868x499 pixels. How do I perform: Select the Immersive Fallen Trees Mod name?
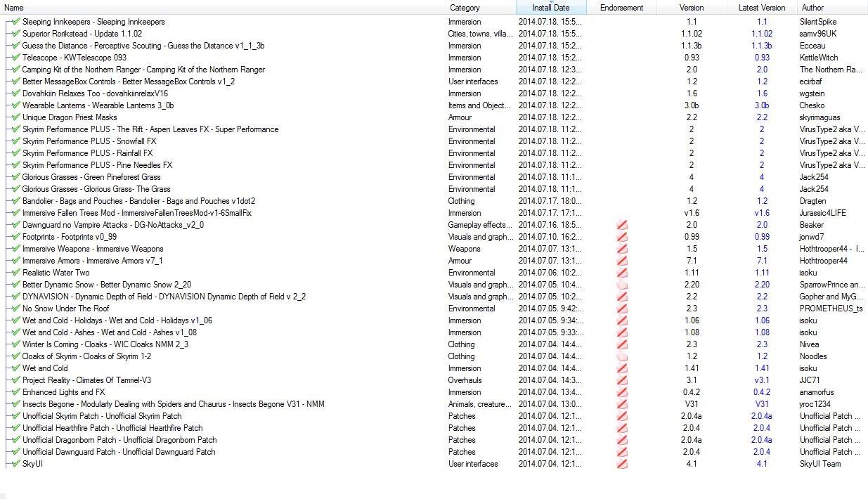pos(136,213)
